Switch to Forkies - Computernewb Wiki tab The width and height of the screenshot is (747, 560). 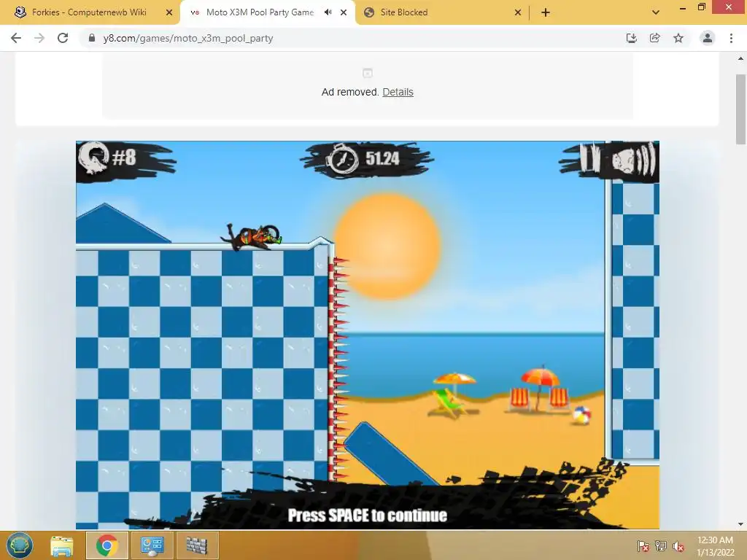coord(90,12)
